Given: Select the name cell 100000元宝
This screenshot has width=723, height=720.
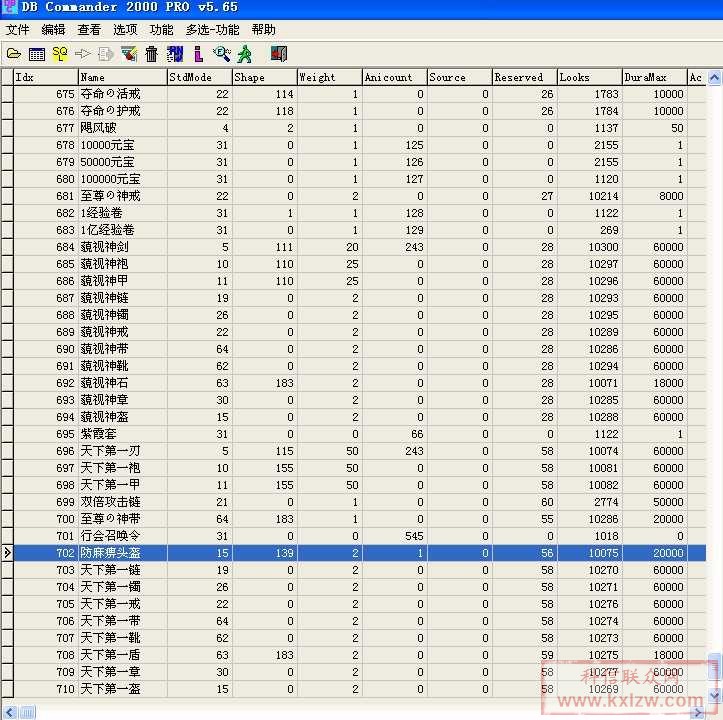Looking at the screenshot, I should click(122, 179).
